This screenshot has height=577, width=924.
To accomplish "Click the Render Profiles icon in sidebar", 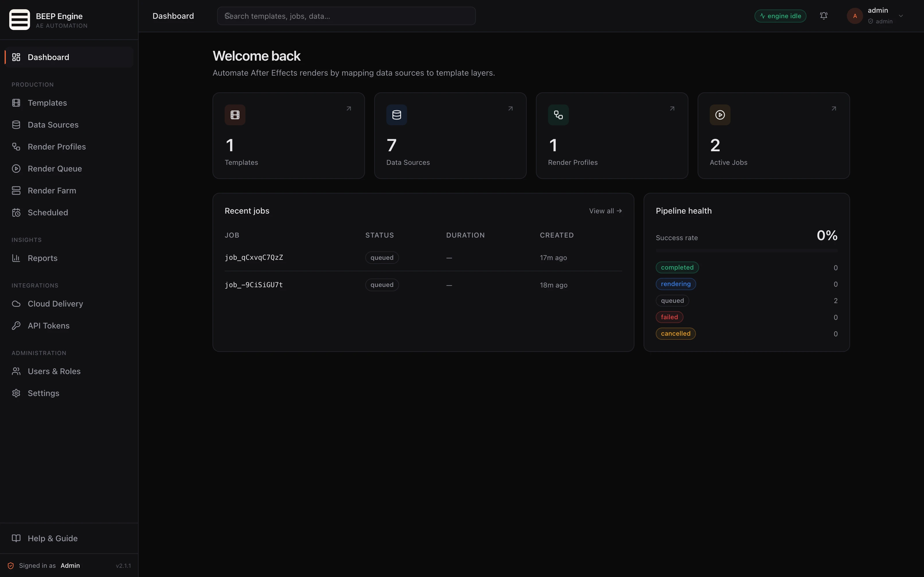I will point(16,147).
